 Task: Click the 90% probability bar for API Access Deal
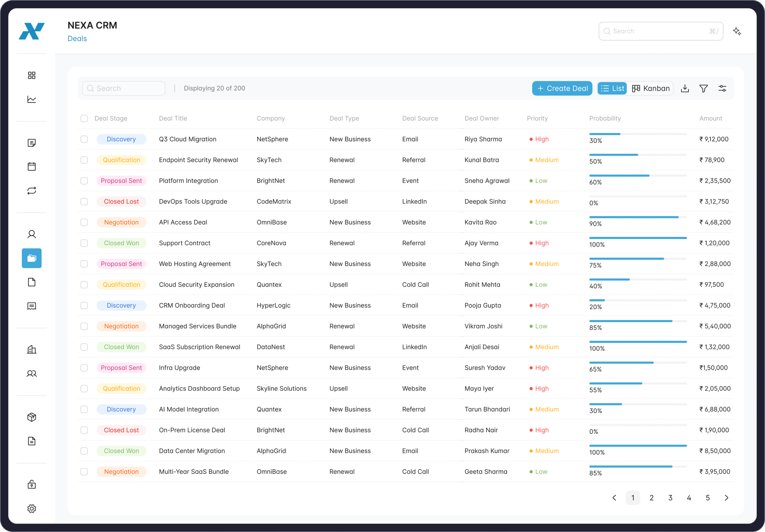pyautogui.click(x=634, y=217)
